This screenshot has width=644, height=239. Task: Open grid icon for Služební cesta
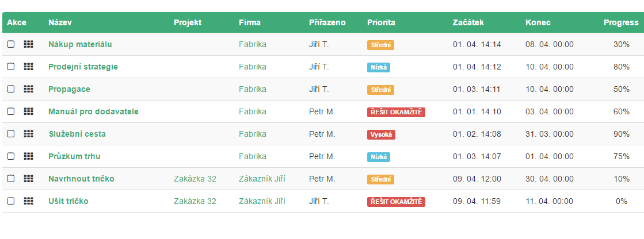coord(28,134)
